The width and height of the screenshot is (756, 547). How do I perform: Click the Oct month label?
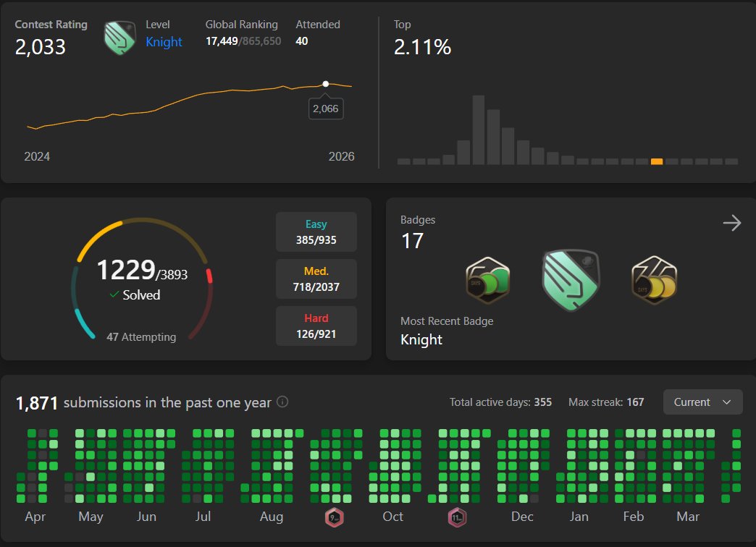[x=393, y=517]
